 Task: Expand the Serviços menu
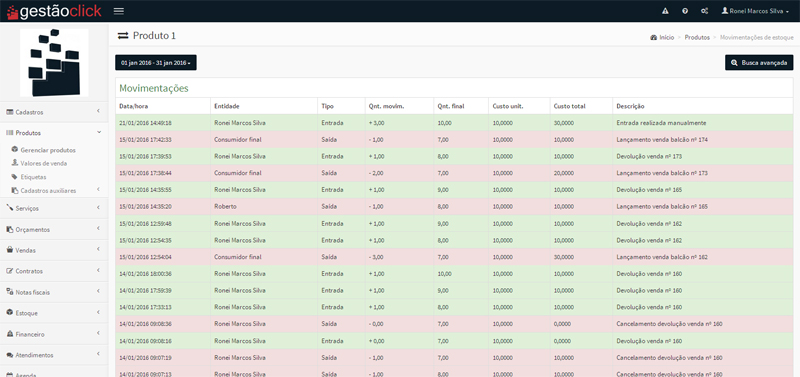[54, 208]
